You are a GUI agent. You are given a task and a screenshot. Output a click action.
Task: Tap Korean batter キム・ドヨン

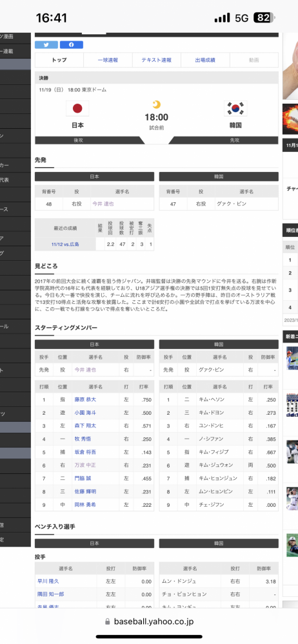tap(213, 412)
